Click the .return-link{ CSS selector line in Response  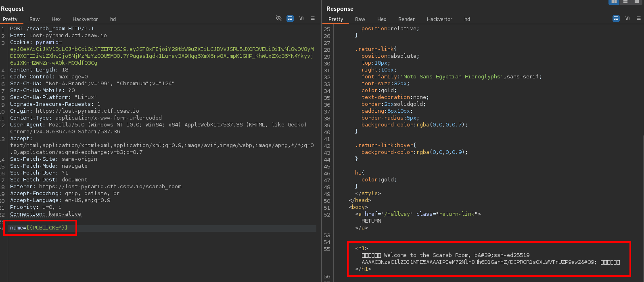click(376, 49)
